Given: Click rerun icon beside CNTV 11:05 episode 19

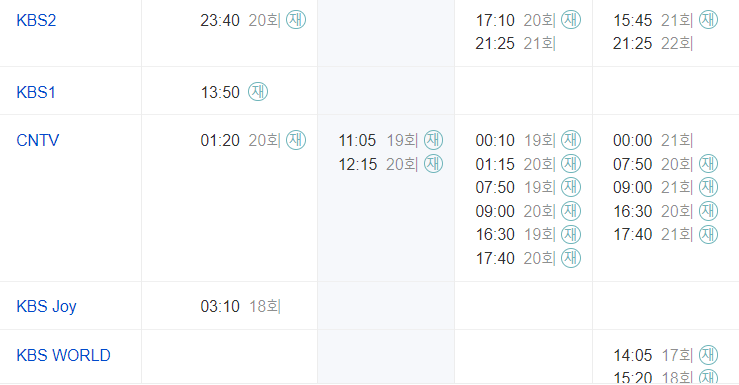Looking at the screenshot, I should click(433, 140).
